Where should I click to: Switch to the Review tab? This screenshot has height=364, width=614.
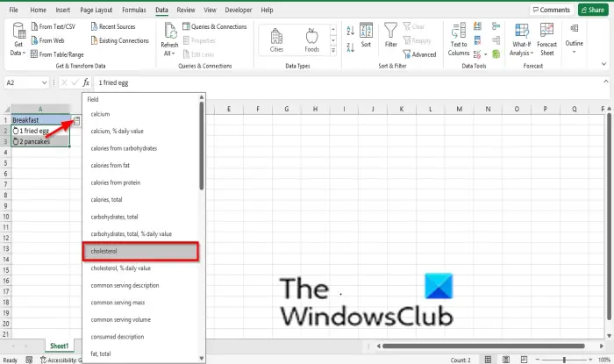186,10
